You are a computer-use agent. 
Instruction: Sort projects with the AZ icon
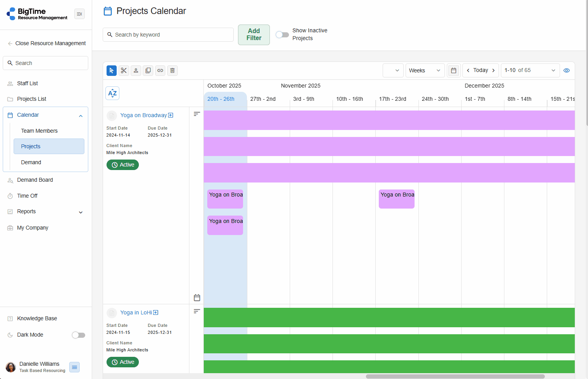click(112, 93)
